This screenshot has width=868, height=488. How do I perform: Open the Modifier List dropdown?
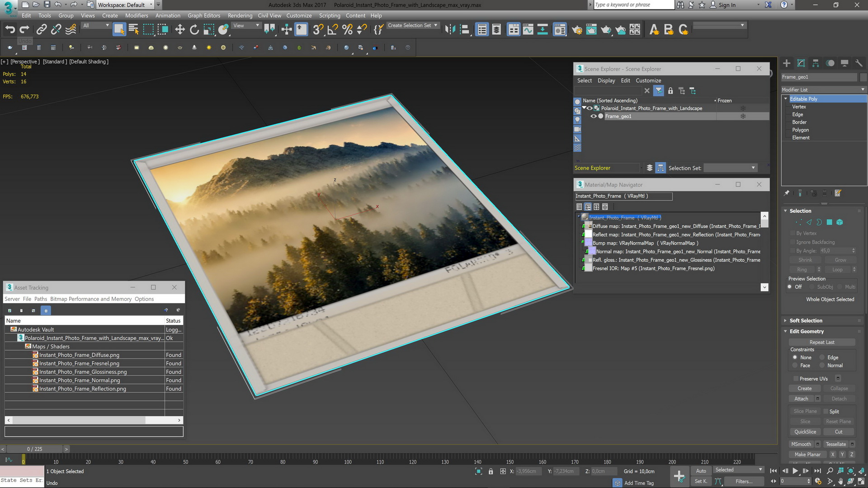coord(824,89)
